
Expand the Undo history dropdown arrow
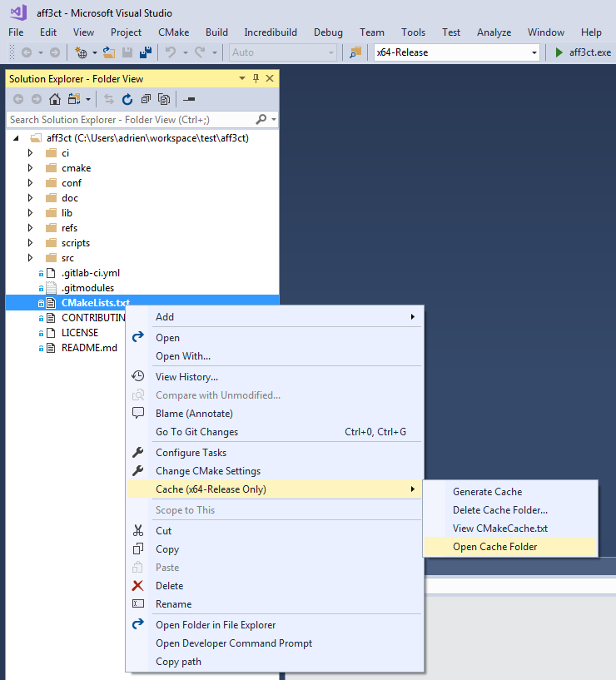pos(186,52)
